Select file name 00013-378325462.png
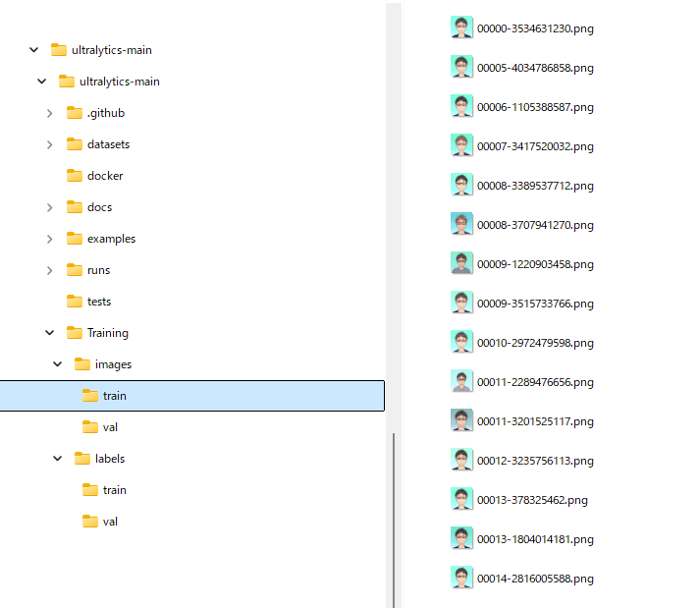The image size is (700, 608). (532, 500)
